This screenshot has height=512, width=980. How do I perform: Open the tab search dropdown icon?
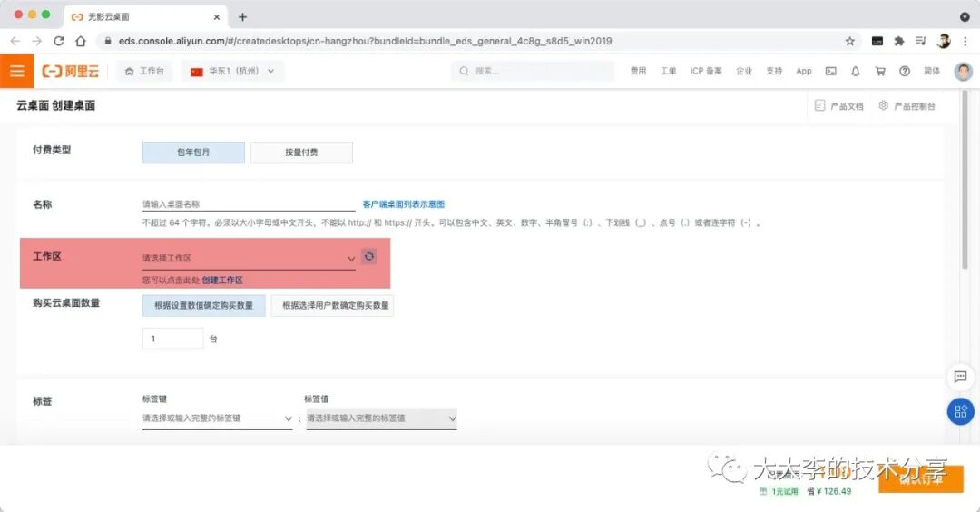[965, 17]
